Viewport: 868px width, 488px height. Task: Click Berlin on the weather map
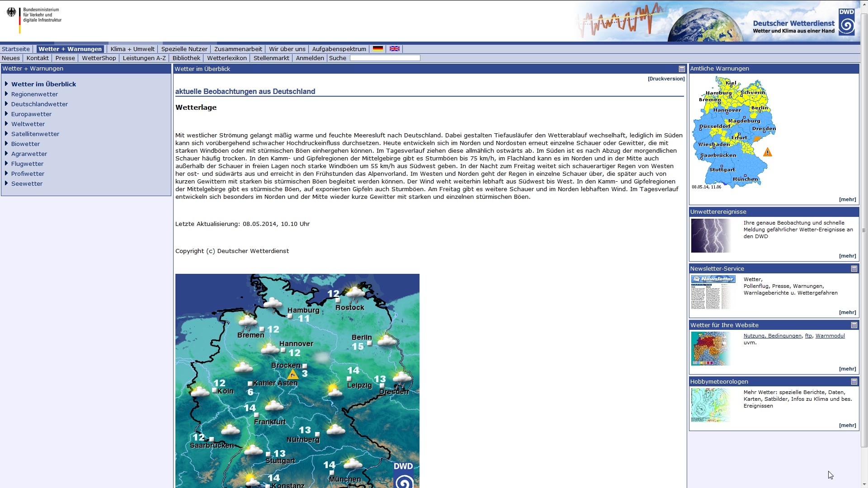click(362, 337)
